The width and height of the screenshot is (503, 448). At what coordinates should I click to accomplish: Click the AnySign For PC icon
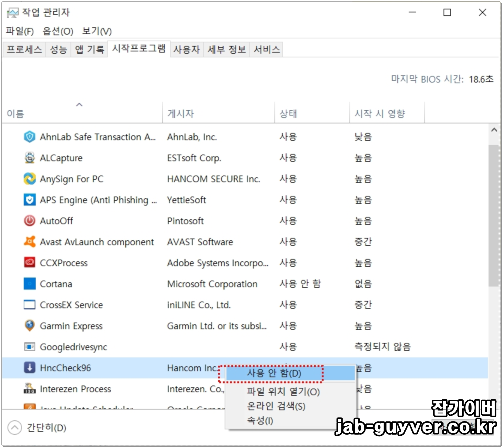click(30, 179)
